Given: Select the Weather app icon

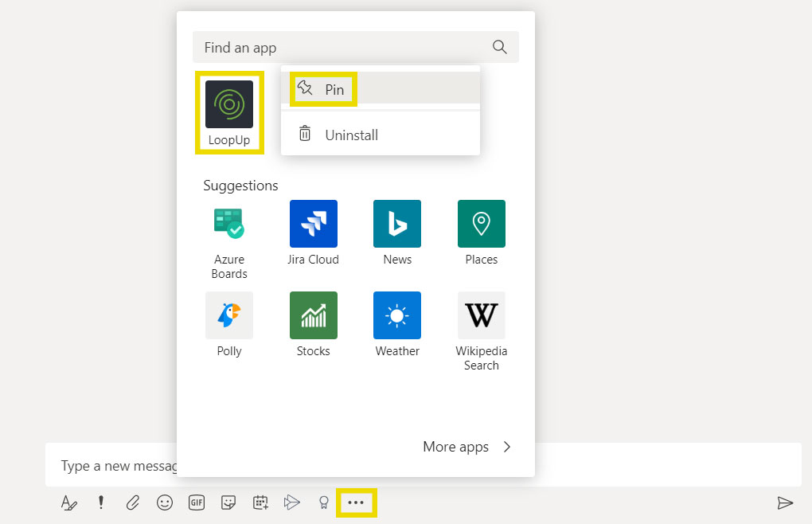Looking at the screenshot, I should (396, 315).
